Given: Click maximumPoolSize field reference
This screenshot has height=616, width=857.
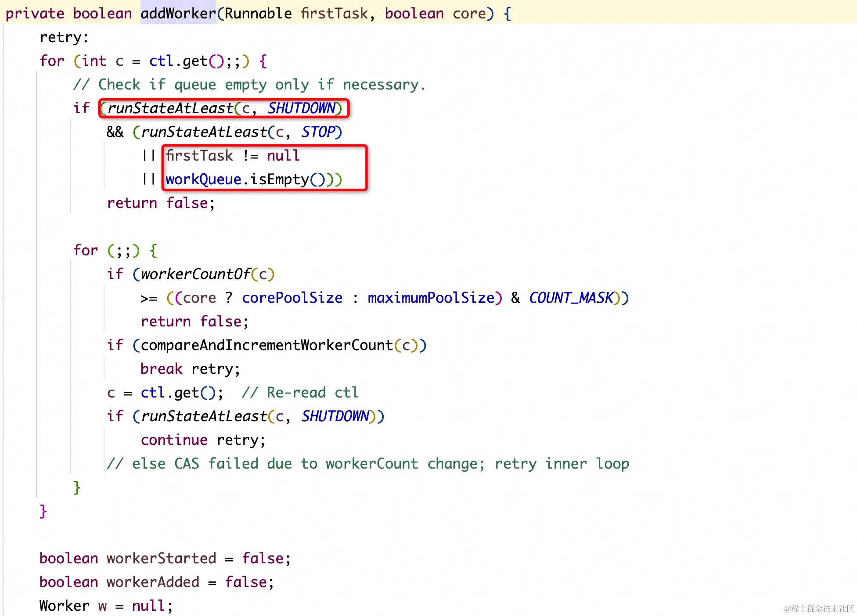Looking at the screenshot, I should tap(431, 298).
